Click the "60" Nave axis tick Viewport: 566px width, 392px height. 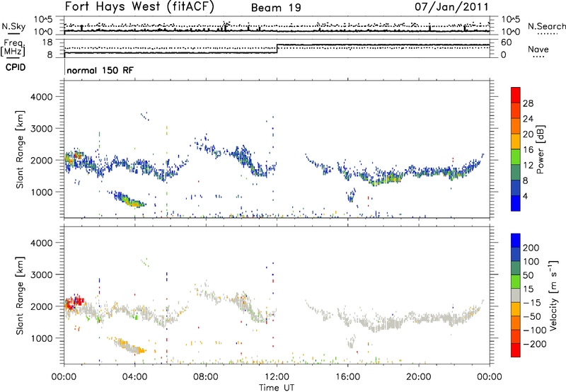[507, 42]
